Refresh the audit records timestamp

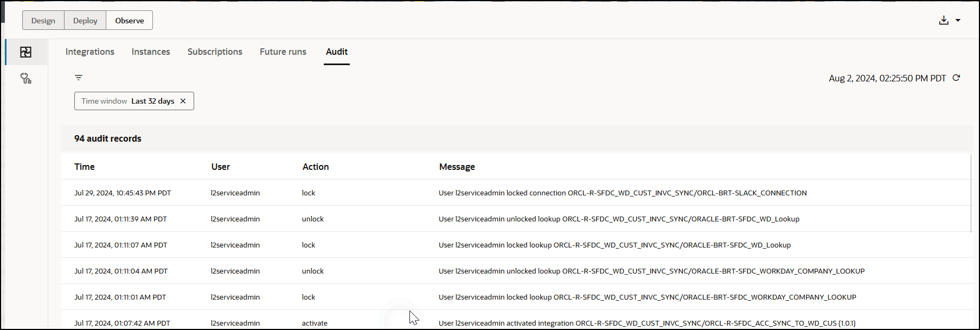tap(956, 78)
